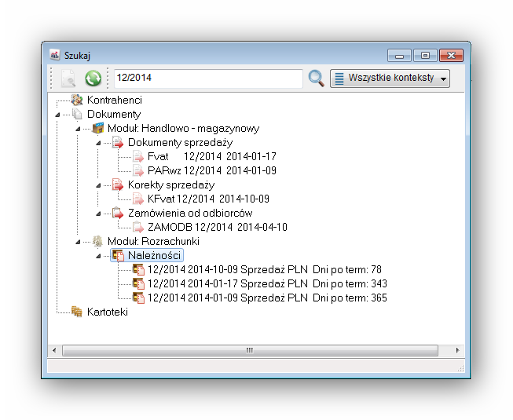Image resolution: width=513 pixels, height=420 pixels.
Task: Click the greyed document preview toolbar icon
Action: coord(68,79)
